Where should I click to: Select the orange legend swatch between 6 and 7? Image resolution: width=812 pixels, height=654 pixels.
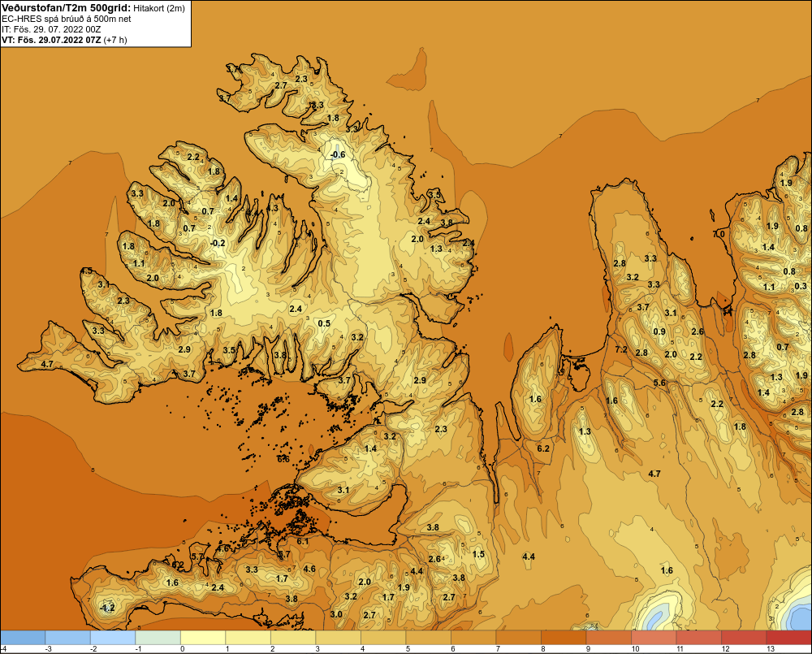pos(473,638)
